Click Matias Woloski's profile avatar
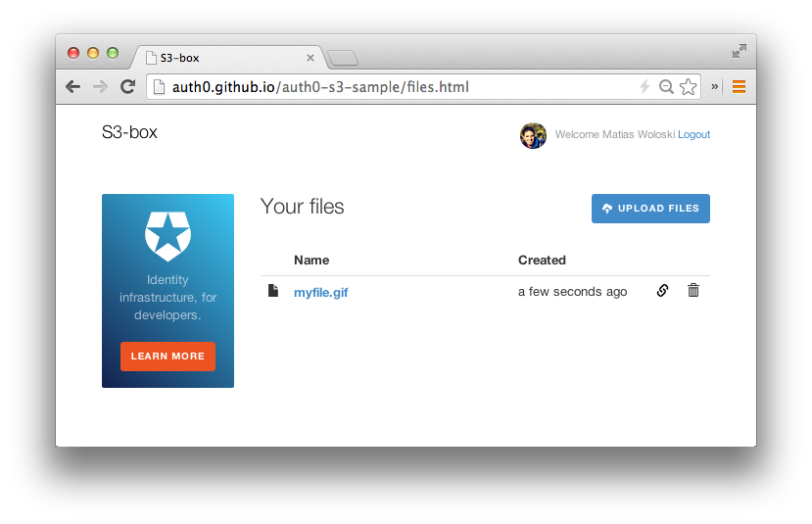This screenshot has width=812, height=524. [x=533, y=136]
